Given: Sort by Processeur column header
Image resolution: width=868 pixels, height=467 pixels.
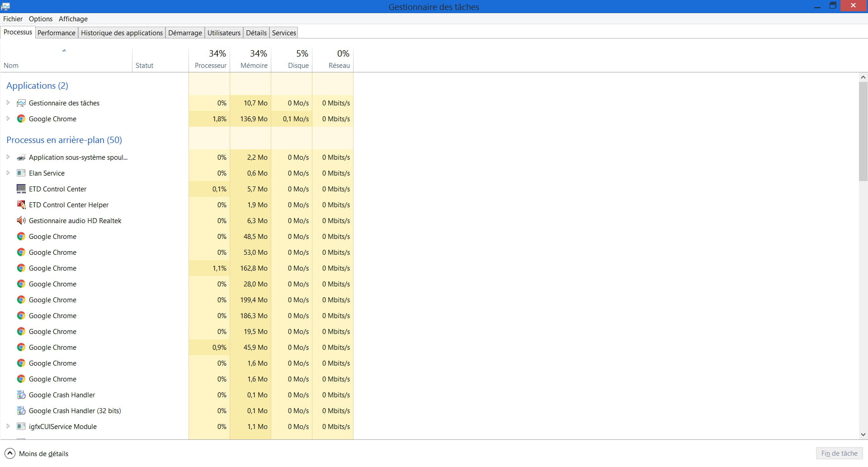Looking at the screenshot, I should [209, 59].
